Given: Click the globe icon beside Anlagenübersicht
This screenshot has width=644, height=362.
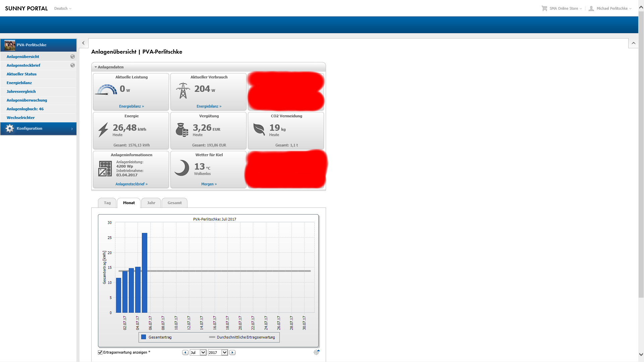Looking at the screenshot, I should pos(72,57).
